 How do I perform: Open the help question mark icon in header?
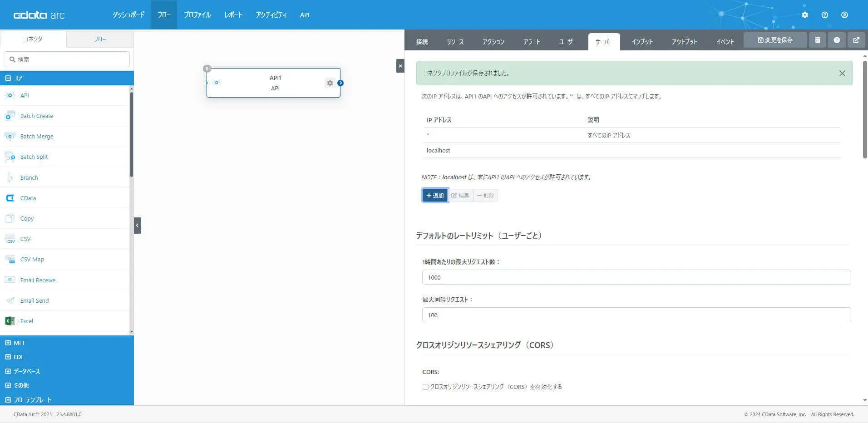(825, 15)
